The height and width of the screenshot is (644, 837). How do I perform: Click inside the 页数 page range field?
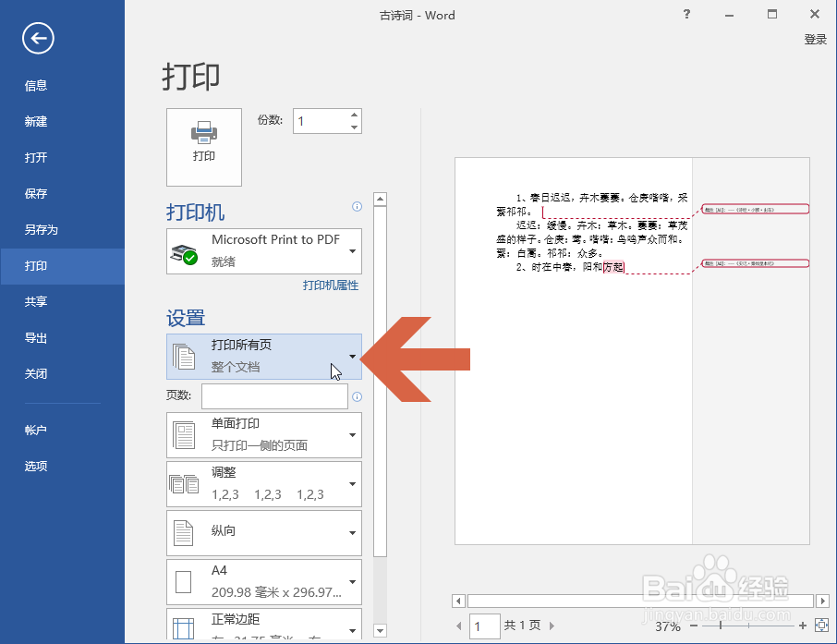coord(273,396)
